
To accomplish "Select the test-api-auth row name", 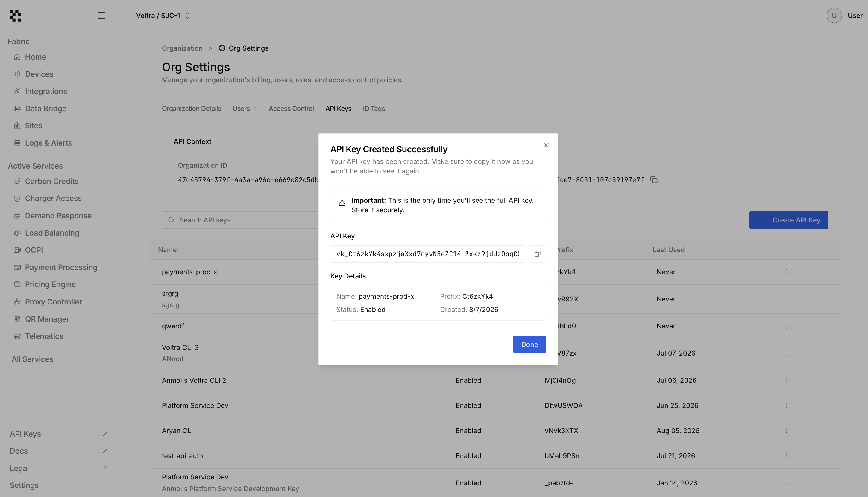I will click(x=182, y=456).
